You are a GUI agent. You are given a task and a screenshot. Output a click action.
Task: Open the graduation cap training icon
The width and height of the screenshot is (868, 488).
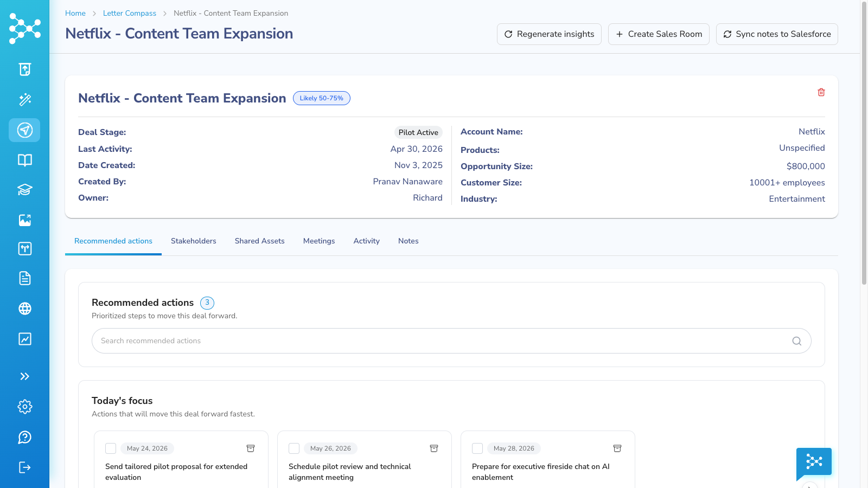[x=25, y=190]
